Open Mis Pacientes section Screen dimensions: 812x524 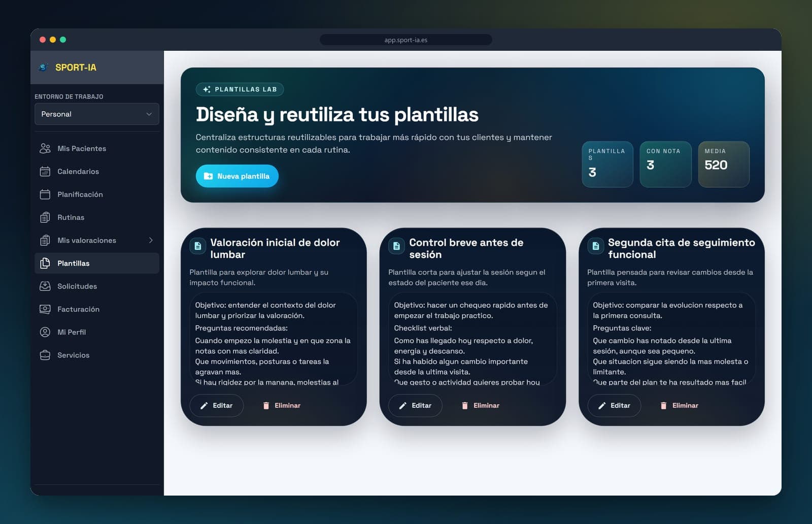[x=97, y=148]
